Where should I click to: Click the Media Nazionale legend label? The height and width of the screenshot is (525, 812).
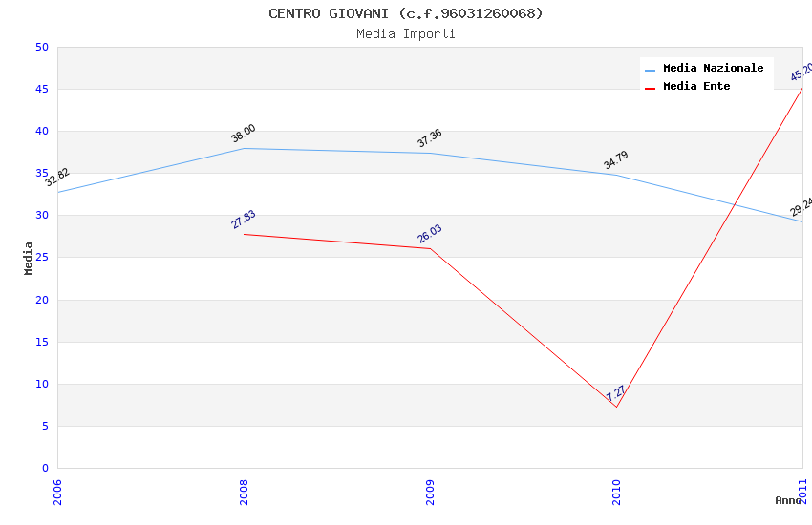tap(713, 68)
